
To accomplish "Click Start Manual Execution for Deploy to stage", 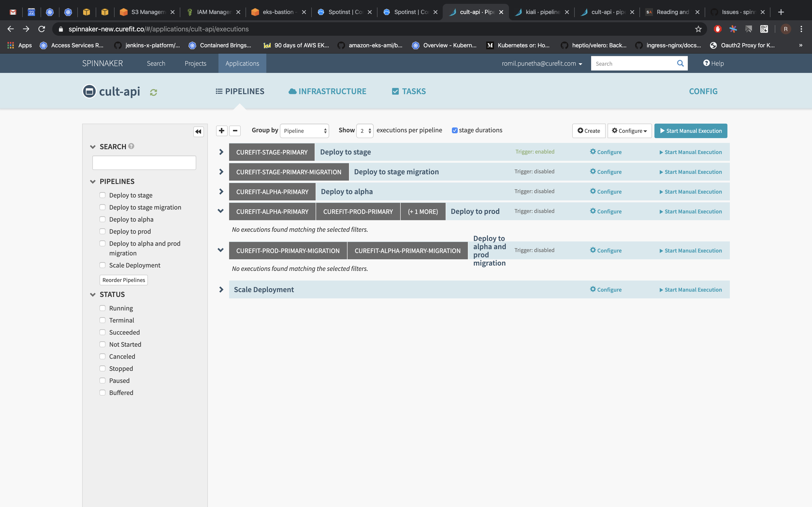I will point(690,152).
